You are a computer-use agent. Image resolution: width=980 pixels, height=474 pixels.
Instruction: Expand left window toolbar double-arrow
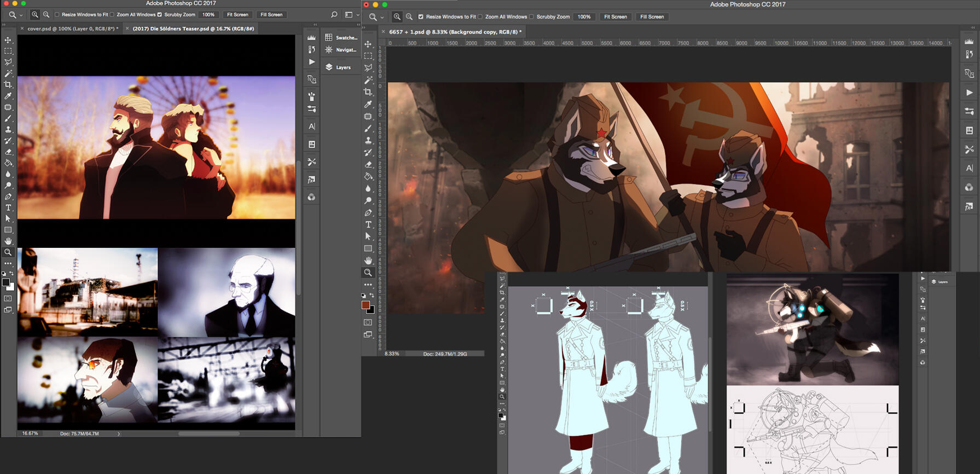[4, 25]
